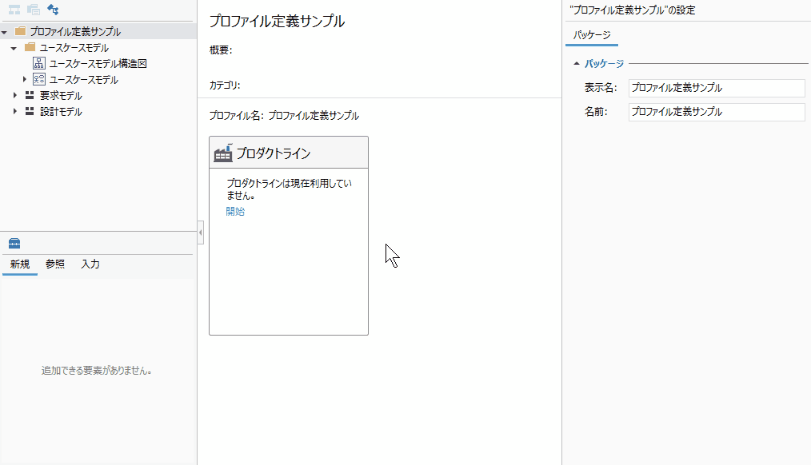Expand the 設計モデル tree node
Screen dimensions: 811x465
coord(15,111)
